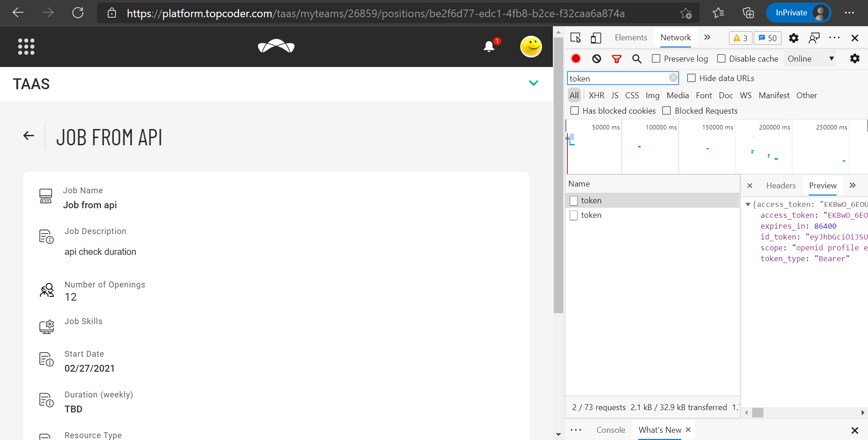
Task: Enable Preserve log checkbox
Action: click(x=656, y=58)
